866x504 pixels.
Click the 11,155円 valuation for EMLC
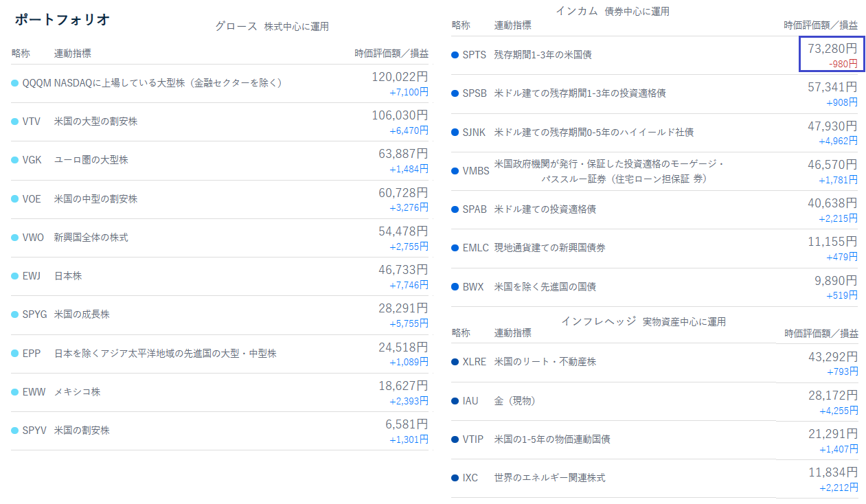tap(832, 242)
